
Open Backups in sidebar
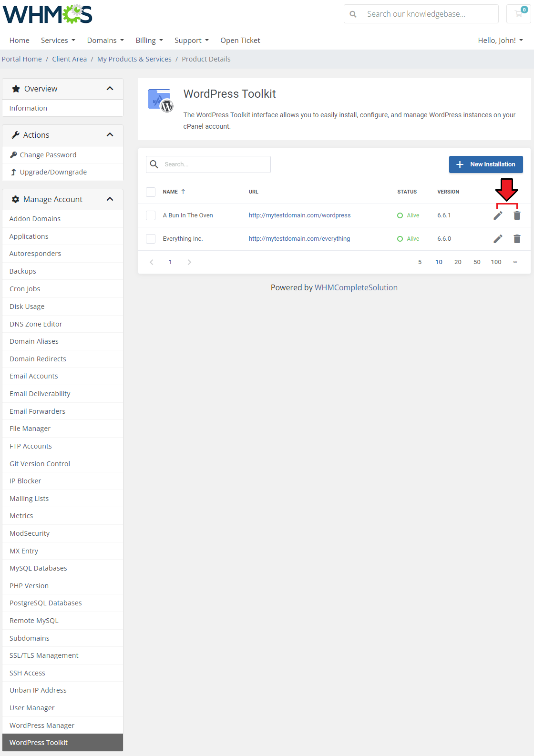coord(63,271)
